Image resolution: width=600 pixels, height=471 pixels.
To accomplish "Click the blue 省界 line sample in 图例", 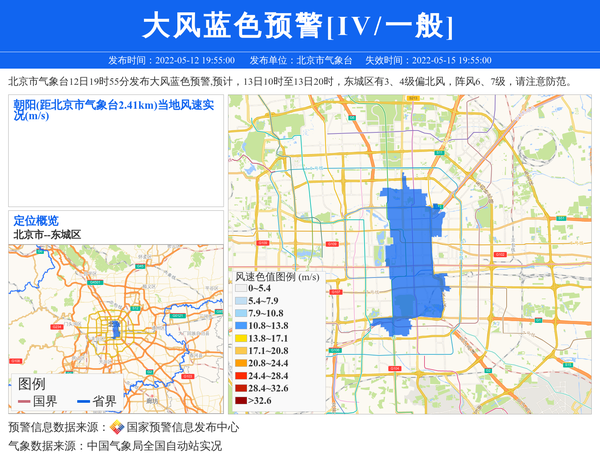I will point(83,401).
